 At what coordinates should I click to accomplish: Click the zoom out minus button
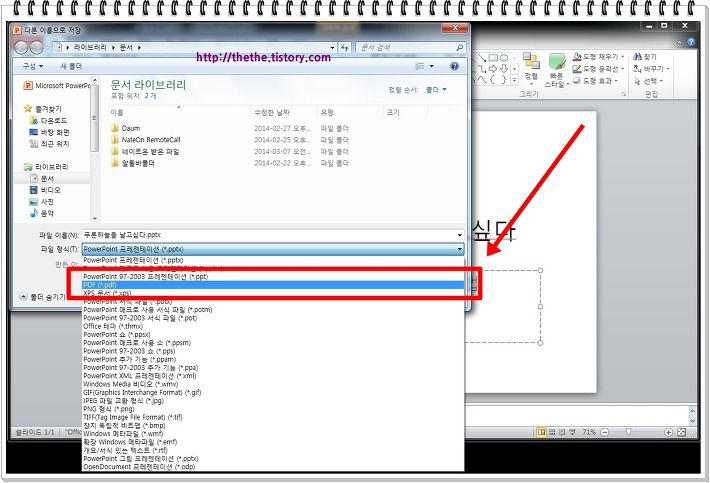[604, 432]
